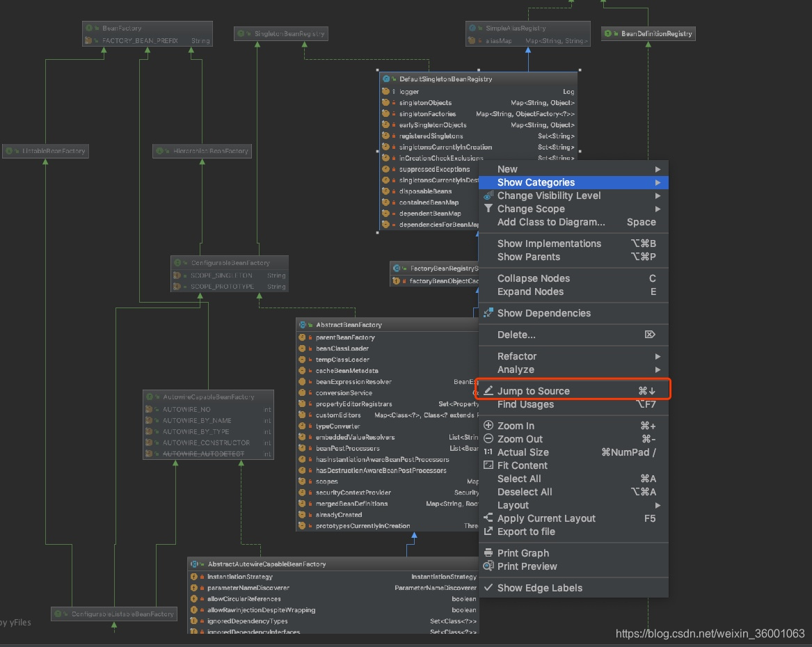Select the SimpleAliasRegistry node header
This screenshot has height=647, width=812.
527,28
